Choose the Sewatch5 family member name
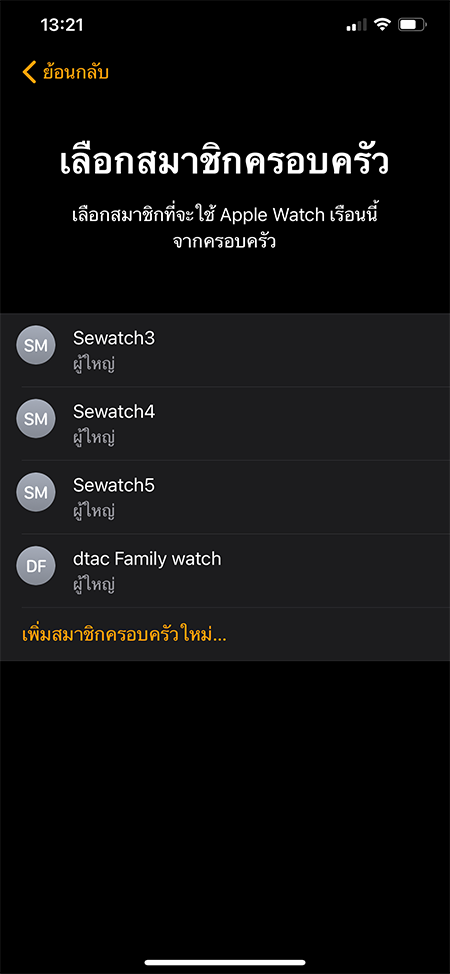450x974 pixels. (x=114, y=485)
